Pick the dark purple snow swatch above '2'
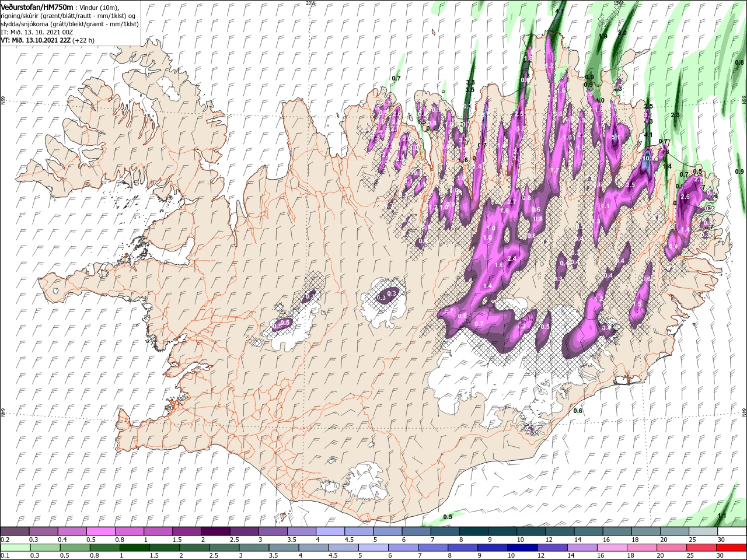 pos(215,531)
